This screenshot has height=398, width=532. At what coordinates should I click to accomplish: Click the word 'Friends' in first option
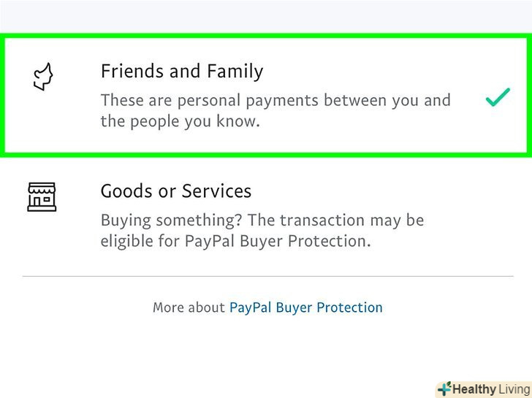[x=128, y=72]
